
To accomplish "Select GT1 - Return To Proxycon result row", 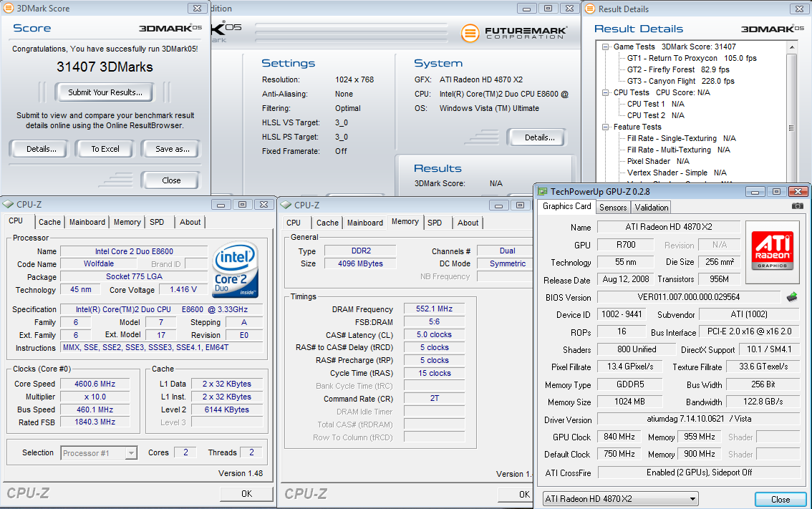I will coord(691,58).
